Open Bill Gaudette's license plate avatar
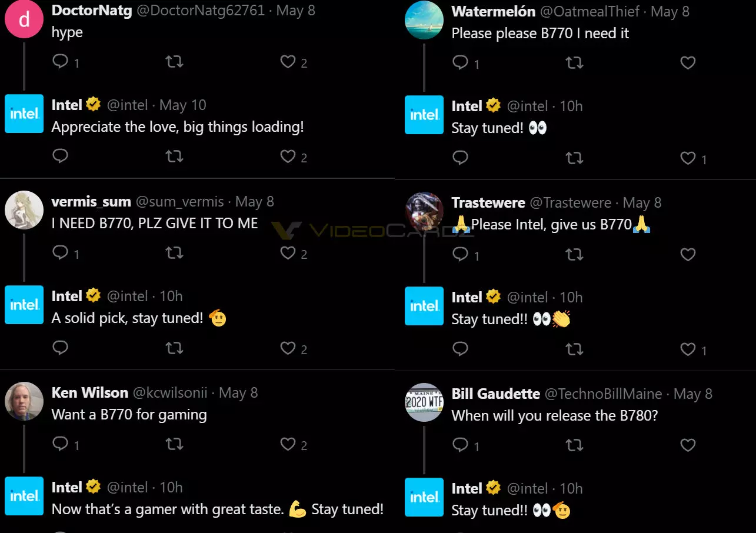The height and width of the screenshot is (533, 756). pos(424,402)
